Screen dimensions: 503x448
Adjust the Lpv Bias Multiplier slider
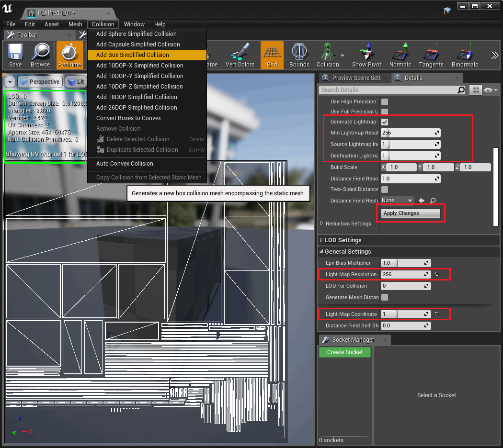coord(406,263)
